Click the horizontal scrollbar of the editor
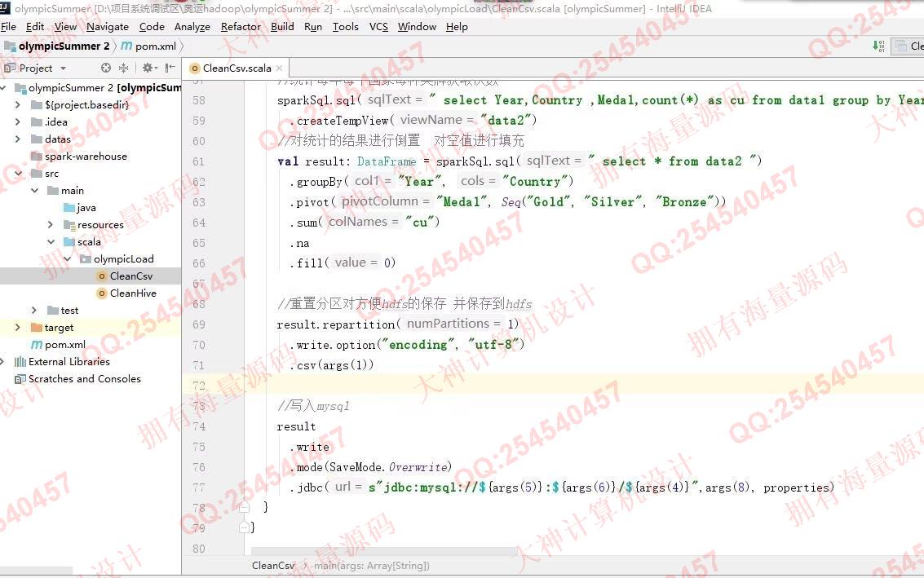This screenshot has width=924, height=578. click(383, 551)
